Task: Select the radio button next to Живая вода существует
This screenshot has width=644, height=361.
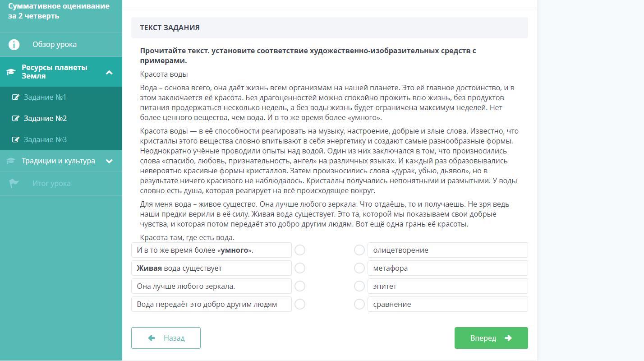Action: 300,268
